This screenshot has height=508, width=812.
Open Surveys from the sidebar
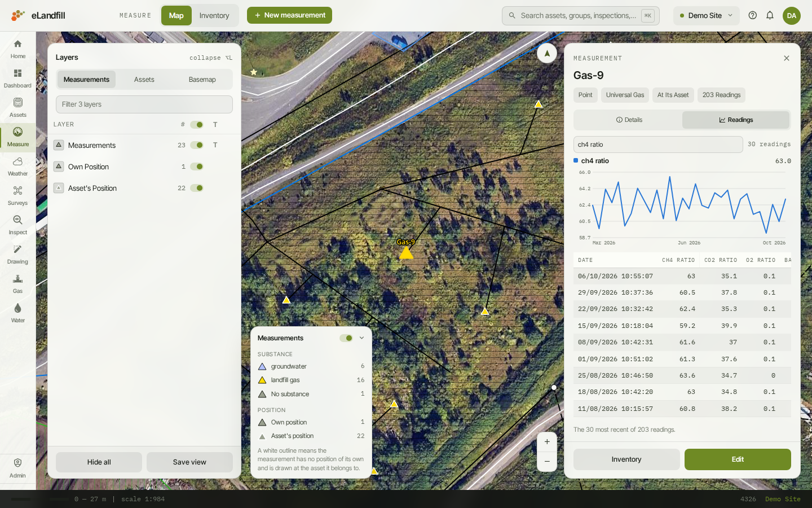point(18,196)
